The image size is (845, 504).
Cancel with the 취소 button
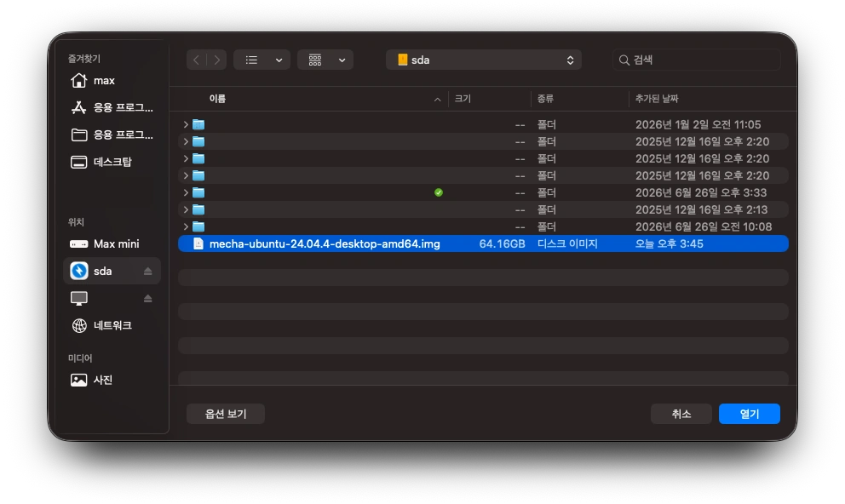tap(681, 414)
